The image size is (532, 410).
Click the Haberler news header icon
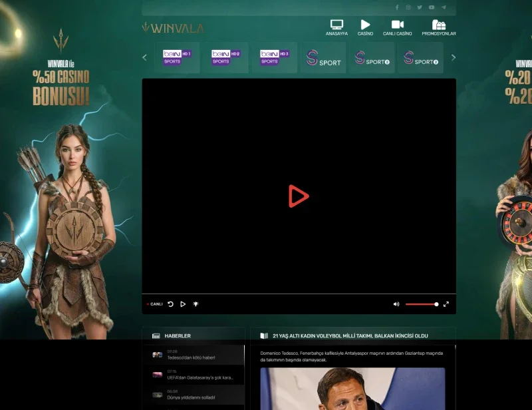[x=156, y=336]
